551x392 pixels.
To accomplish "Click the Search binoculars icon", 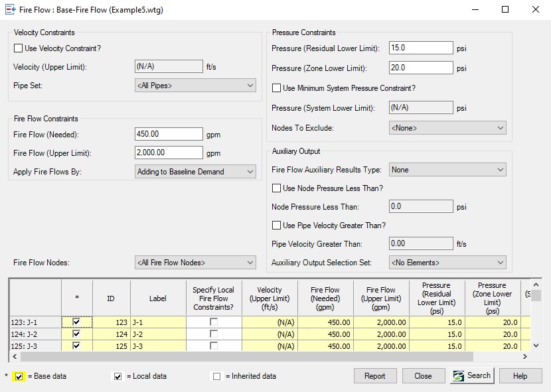I will point(458,375).
